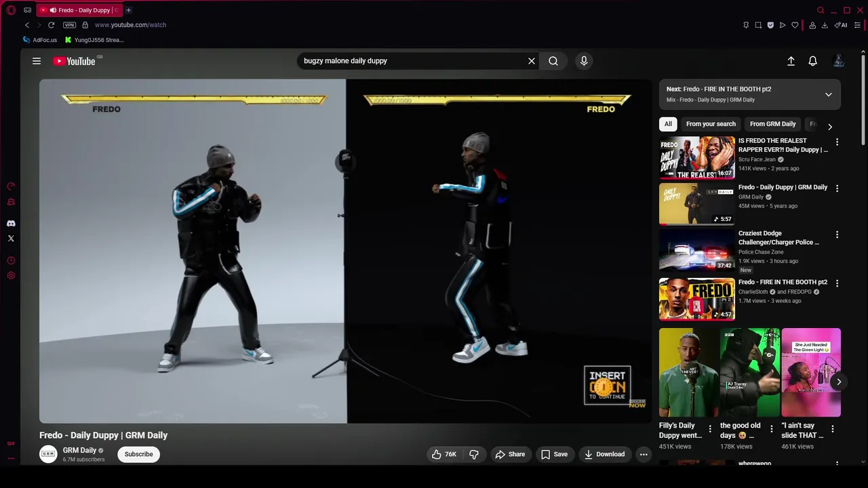The height and width of the screenshot is (488, 868).
Task: Open GX Corner gamepad icon in tab bar
Action: pyautogui.click(x=28, y=10)
